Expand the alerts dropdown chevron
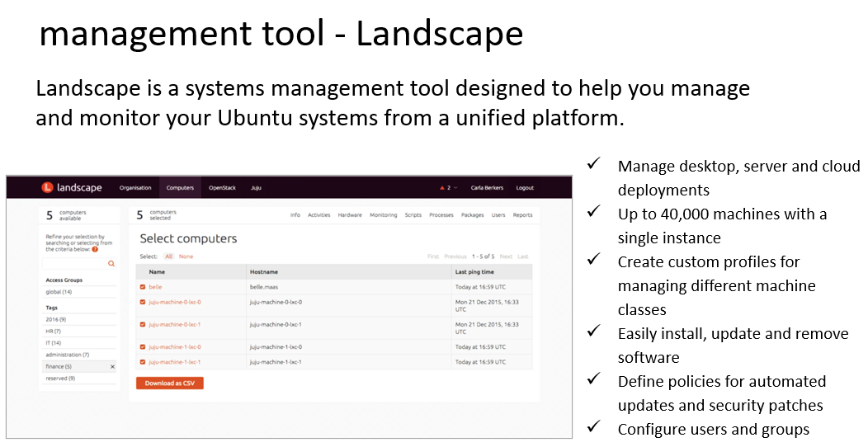This screenshot has height=447, width=868. pos(455,188)
